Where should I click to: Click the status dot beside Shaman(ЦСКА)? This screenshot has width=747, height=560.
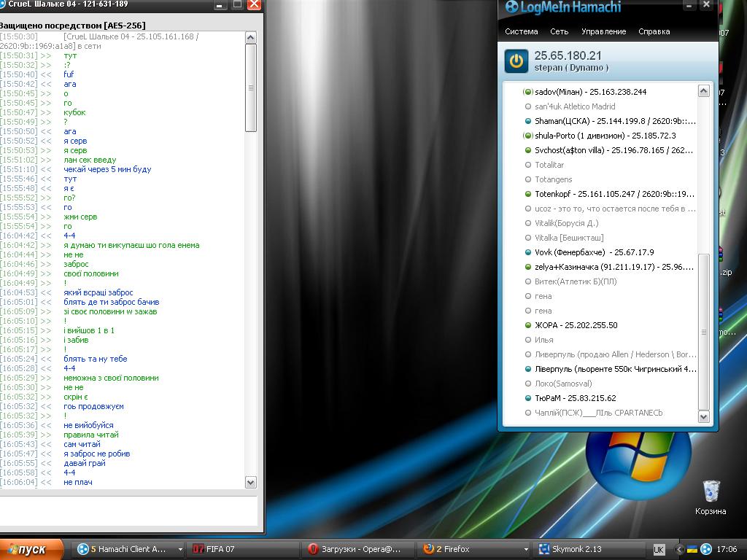tap(528, 121)
